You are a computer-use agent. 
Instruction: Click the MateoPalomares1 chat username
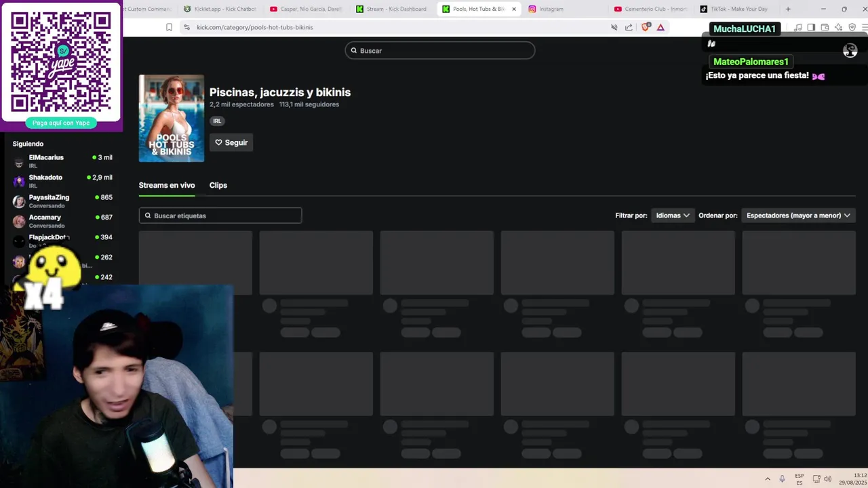[751, 62]
